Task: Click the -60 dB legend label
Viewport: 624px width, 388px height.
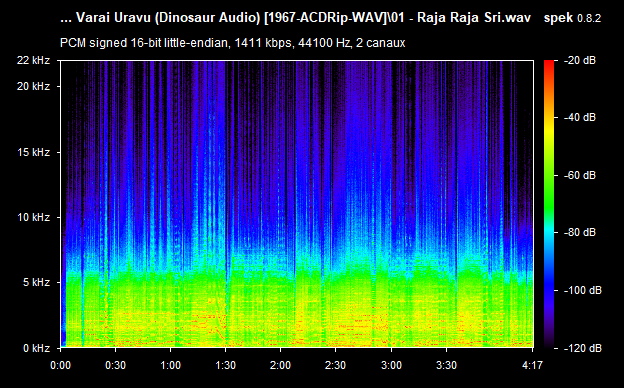Action: coord(579,175)
